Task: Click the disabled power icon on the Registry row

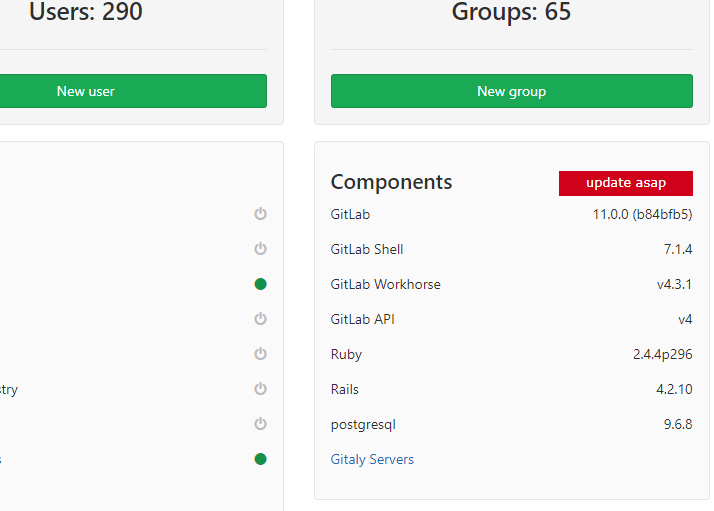Action: (260, 389)
